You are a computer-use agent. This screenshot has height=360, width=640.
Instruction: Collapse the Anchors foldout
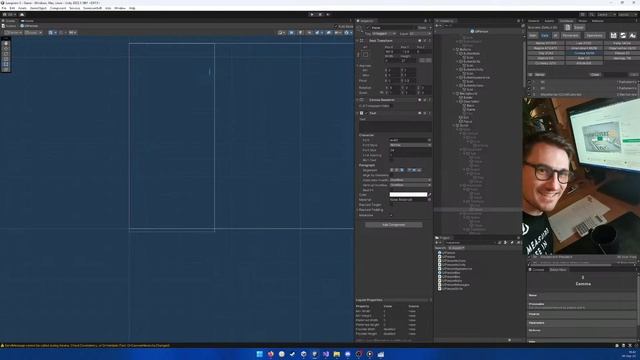(358, 65)
